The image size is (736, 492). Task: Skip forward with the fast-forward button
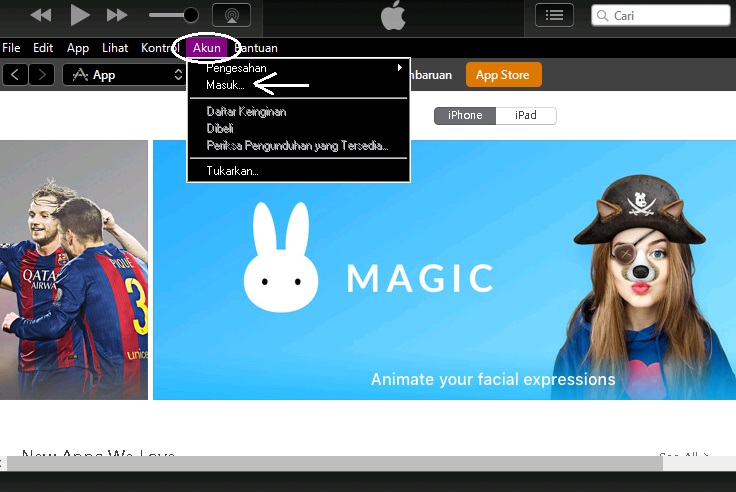117,15
